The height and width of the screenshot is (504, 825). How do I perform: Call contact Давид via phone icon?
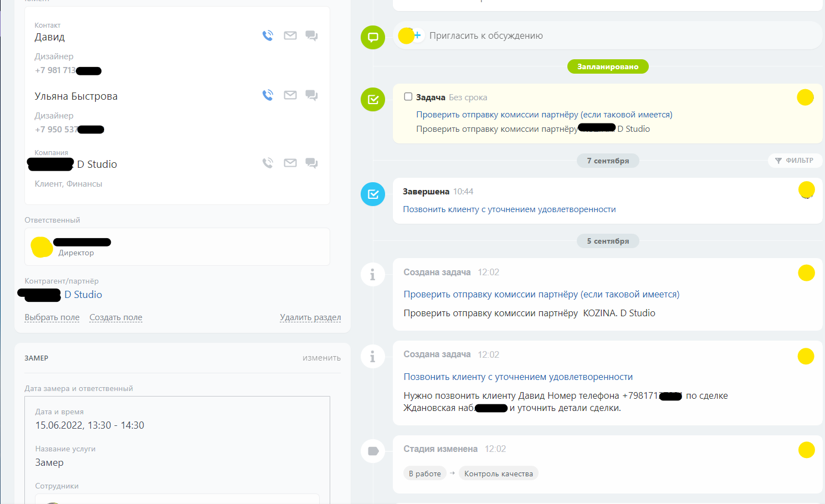pos(268,35)
